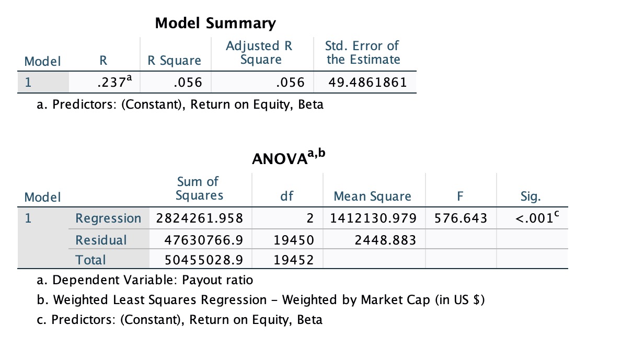This screenshot has height=348, width=644.
Task: Click the Std. Error of the Estimate header
Action: (363, 53)
